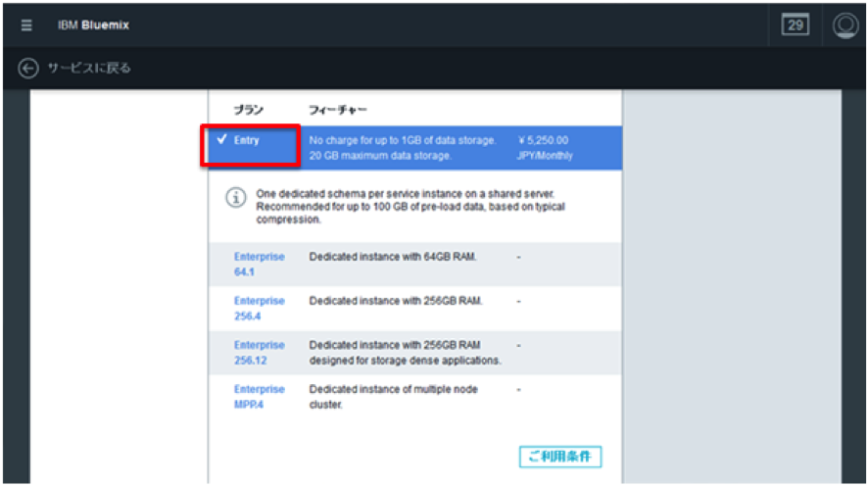868x487 pixels.
Task: Click 'No charge for up to 1GB' text
Action: (x=365, y=140)
